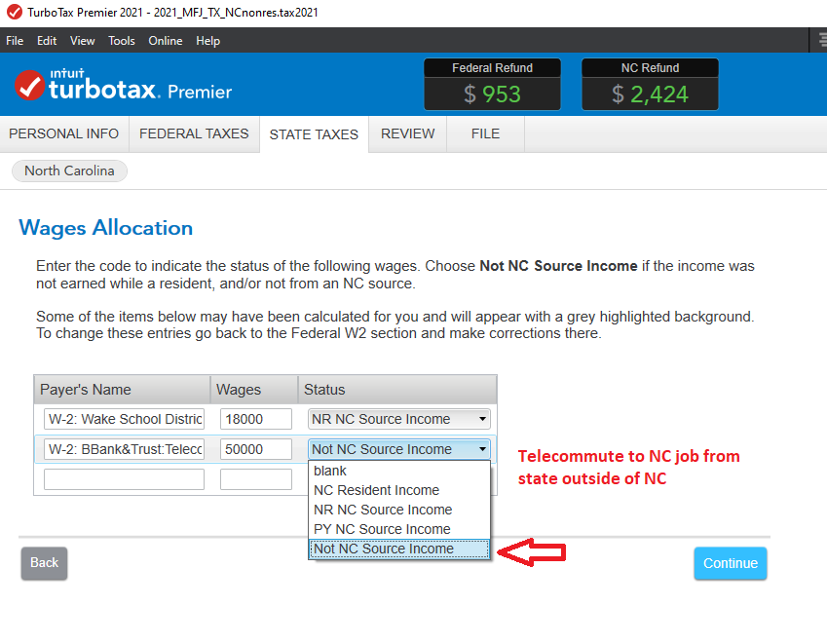827x644 pixels.
Task: Expand the Wake School District status dropdown
Action: [482, 420]
